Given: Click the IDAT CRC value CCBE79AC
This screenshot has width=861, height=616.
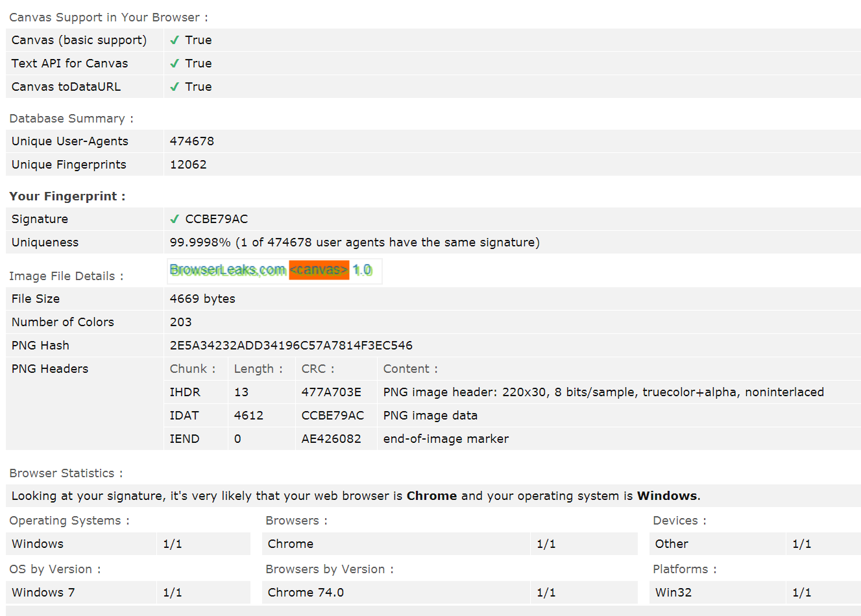Looking at the screenshot, I should [x=333, y=416].
